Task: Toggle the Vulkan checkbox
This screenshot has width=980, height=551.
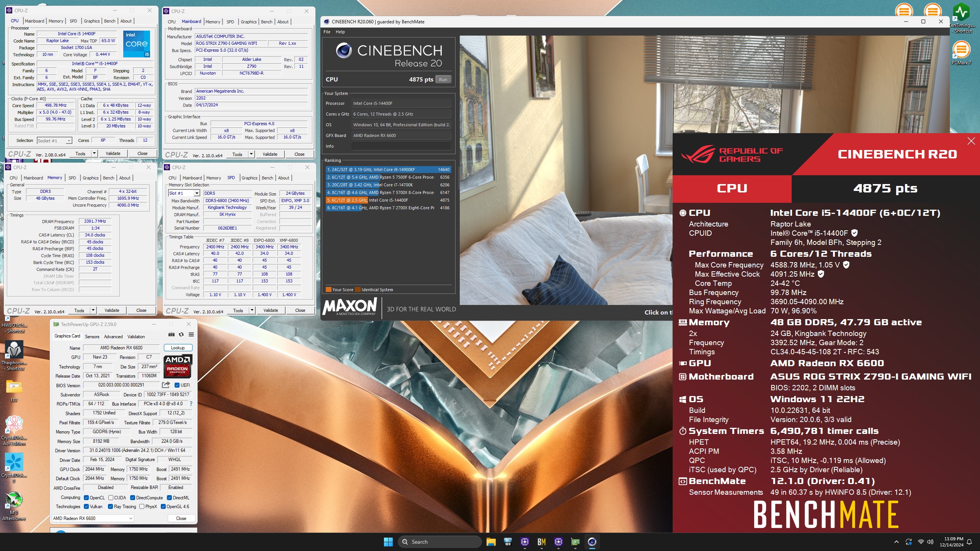Action: point(87,507)
